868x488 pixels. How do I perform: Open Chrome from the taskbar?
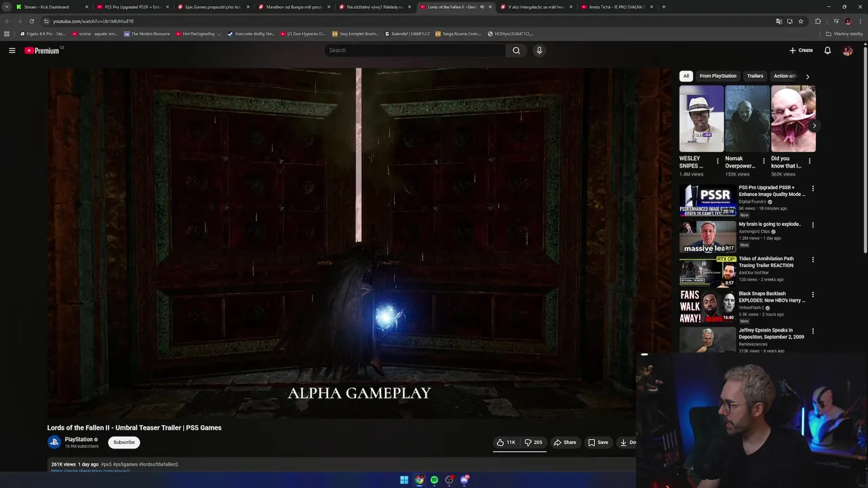tap(419, 480)
